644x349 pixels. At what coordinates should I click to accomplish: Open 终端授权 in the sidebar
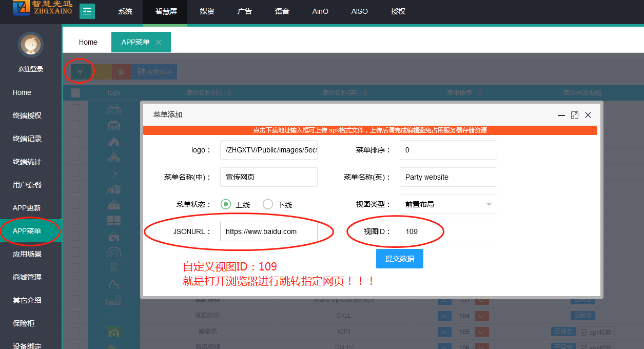[x=27, y=115]
